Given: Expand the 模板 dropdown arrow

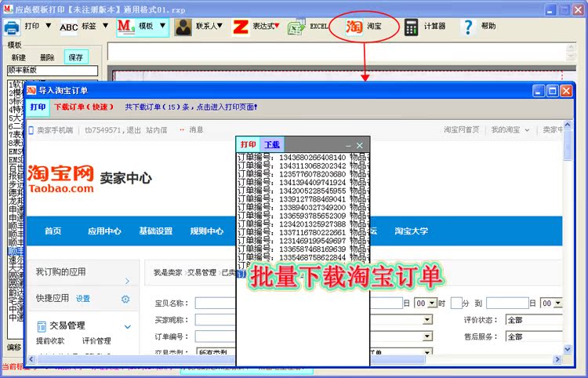Looking at the screenshot, I should pos(162,26).
